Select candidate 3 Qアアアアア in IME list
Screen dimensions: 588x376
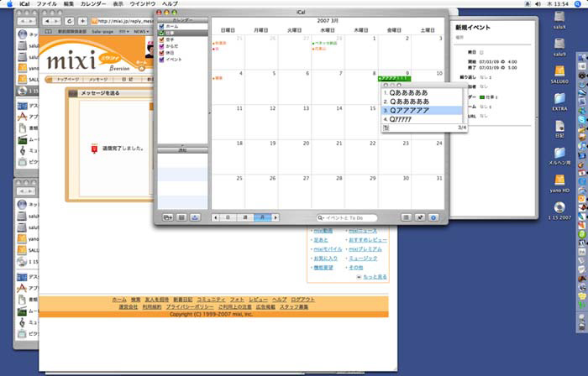(x=422, y=111)
